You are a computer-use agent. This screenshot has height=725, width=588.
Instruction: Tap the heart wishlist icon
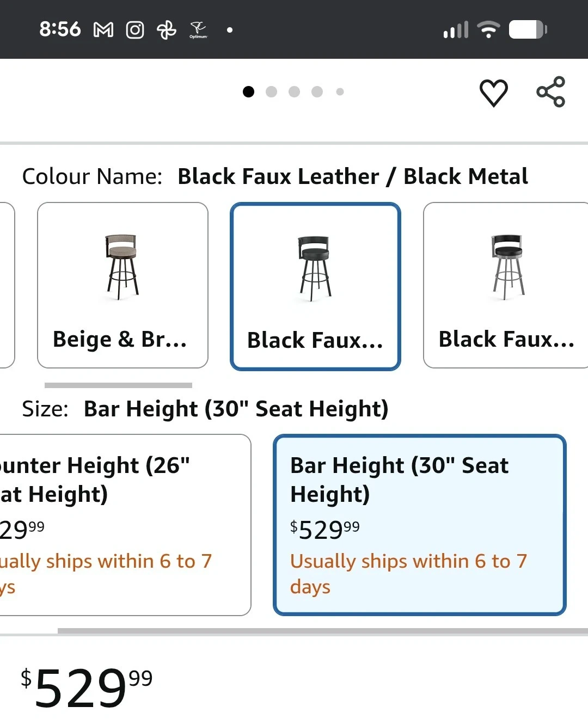coord(493,93)
